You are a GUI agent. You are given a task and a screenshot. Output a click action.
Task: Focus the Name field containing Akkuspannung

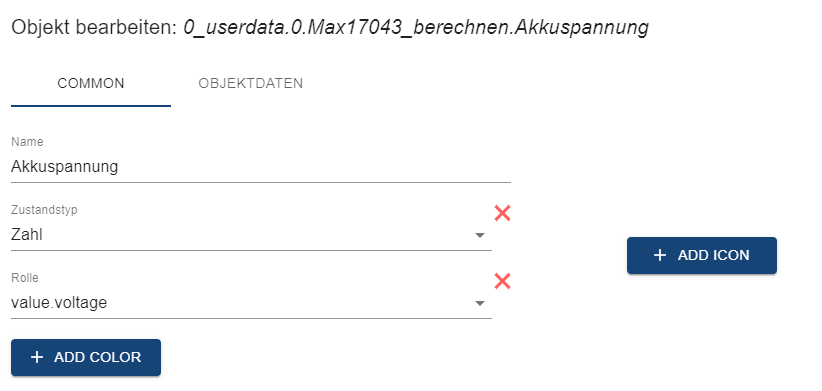261,167
